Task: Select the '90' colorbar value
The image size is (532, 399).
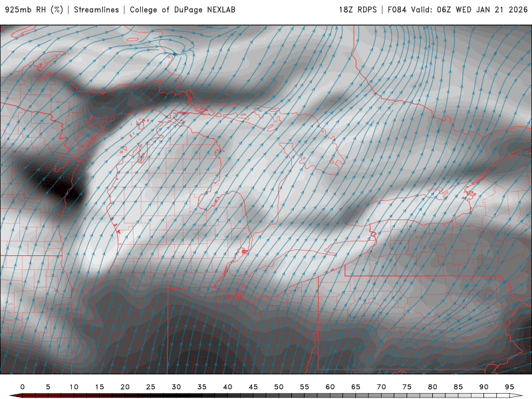Action: tap(484, 387)
